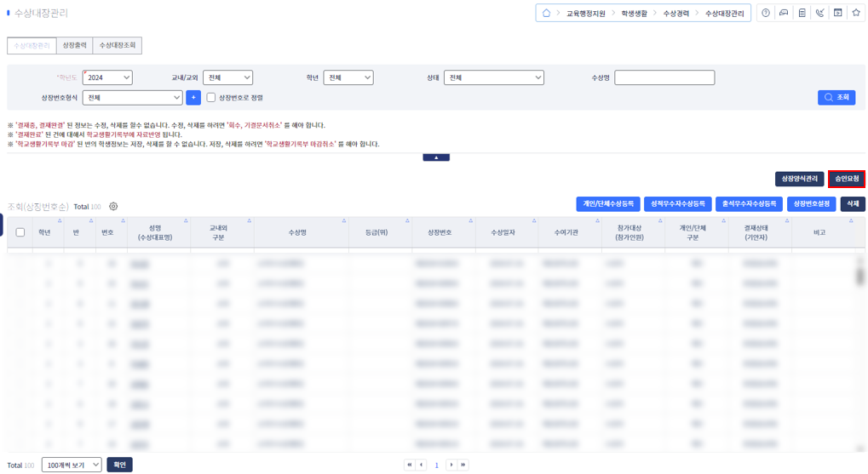Click the 상장번호설정 button

812,203
